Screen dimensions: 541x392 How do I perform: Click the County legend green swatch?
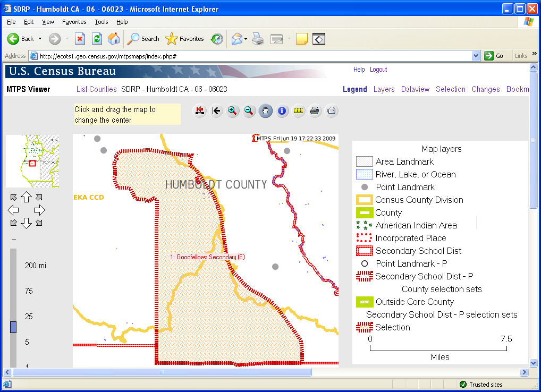coord(365,212)
